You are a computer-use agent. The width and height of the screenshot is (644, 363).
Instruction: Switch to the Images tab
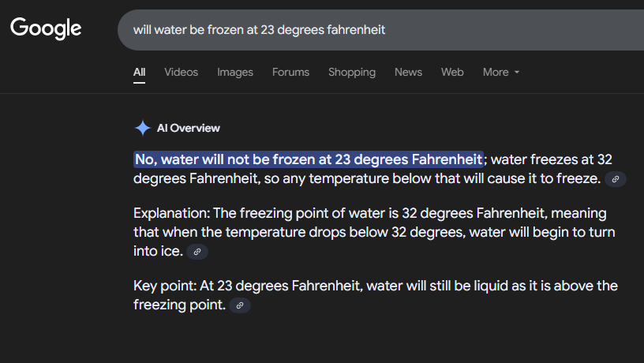235,72
